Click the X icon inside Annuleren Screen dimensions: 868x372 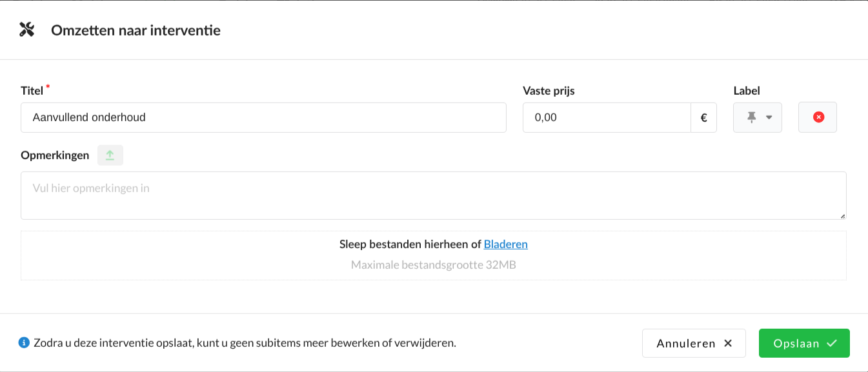(x=728, y=343)
